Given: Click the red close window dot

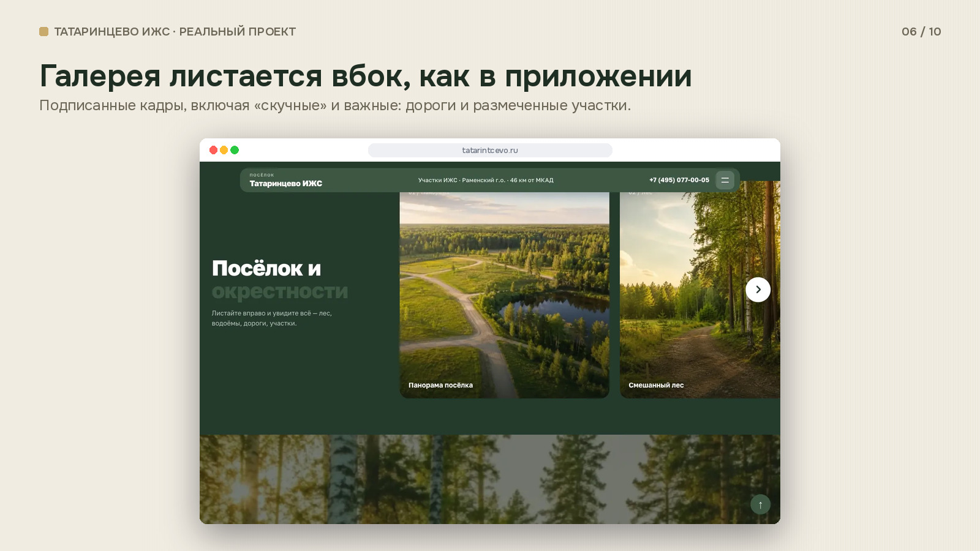Looking at the screenshot, I should [213, 150].
